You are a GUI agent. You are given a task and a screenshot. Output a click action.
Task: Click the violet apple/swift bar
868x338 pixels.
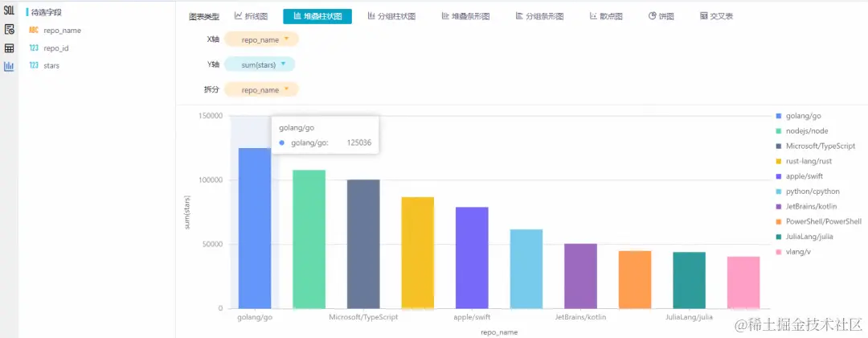(x=473, y=258)
